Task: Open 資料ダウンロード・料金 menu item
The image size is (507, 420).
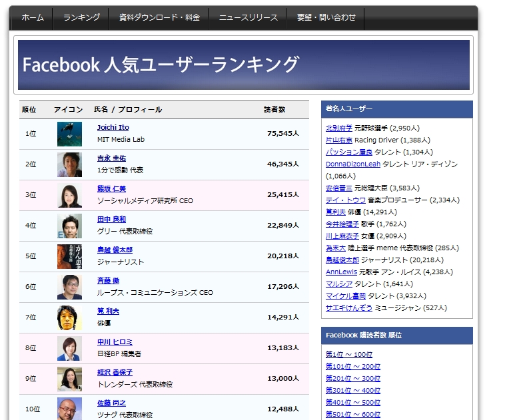Action: pyautogui.click(x=159, y=17)
